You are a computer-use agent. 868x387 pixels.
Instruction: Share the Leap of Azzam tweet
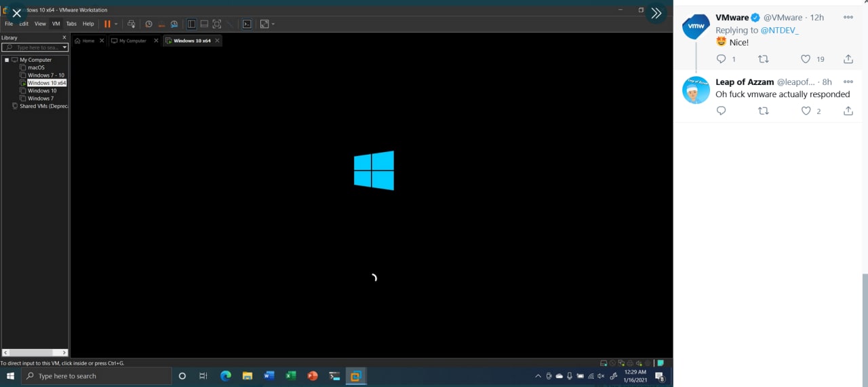pos(848,111)
